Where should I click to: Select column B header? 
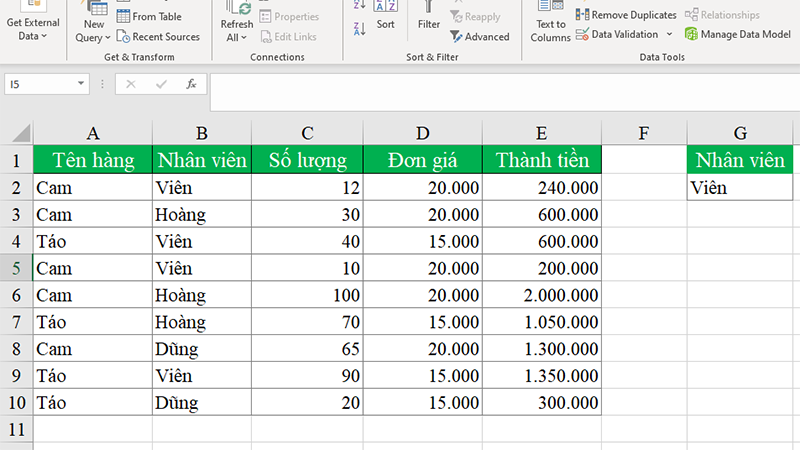pyautogui.click(x=202, y=133)
